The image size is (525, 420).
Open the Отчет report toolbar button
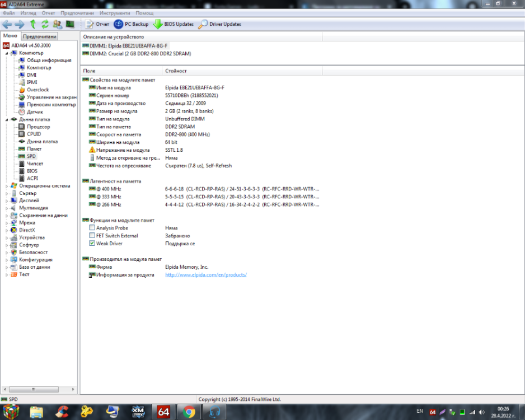click(x=97, y=24)
